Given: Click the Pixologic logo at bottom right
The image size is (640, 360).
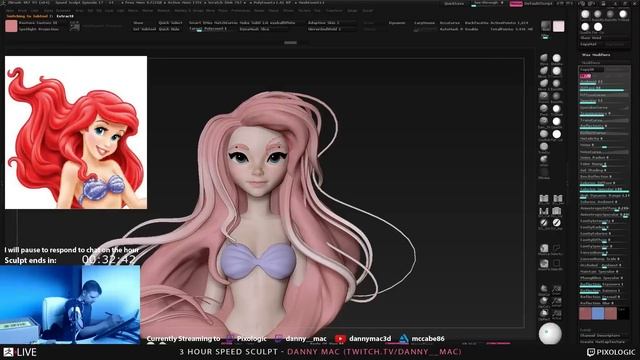Looking at the screenshot, I should (x=611, y=352).
